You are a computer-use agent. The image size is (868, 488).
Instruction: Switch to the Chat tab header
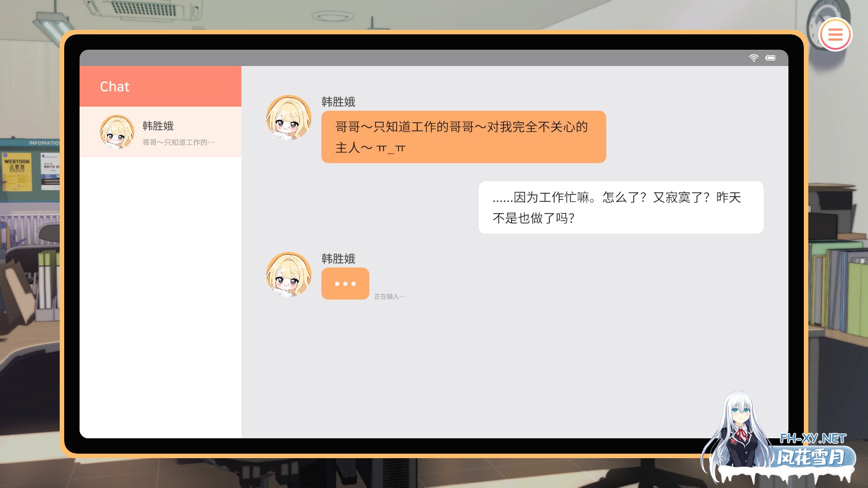[x=115, y=86]
